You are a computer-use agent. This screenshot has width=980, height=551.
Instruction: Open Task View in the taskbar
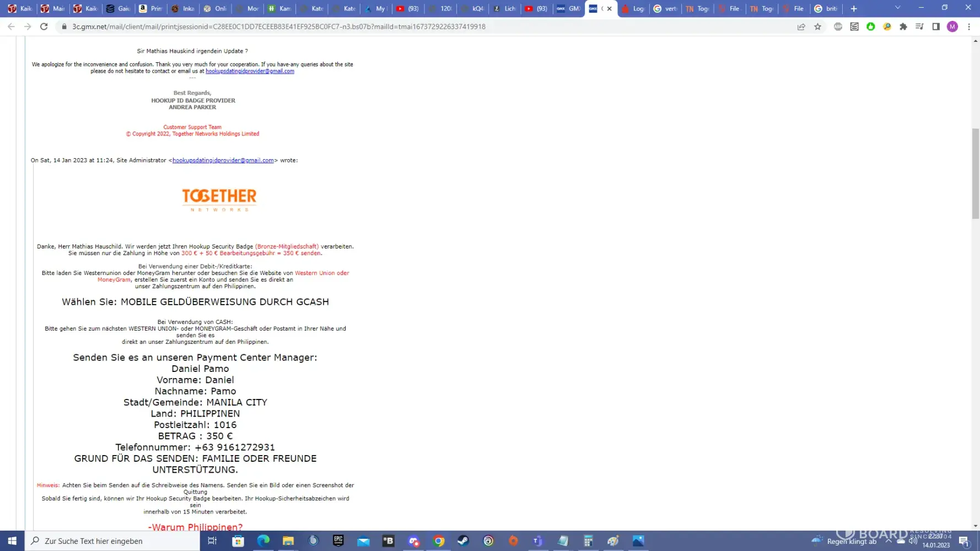[212, 541]
